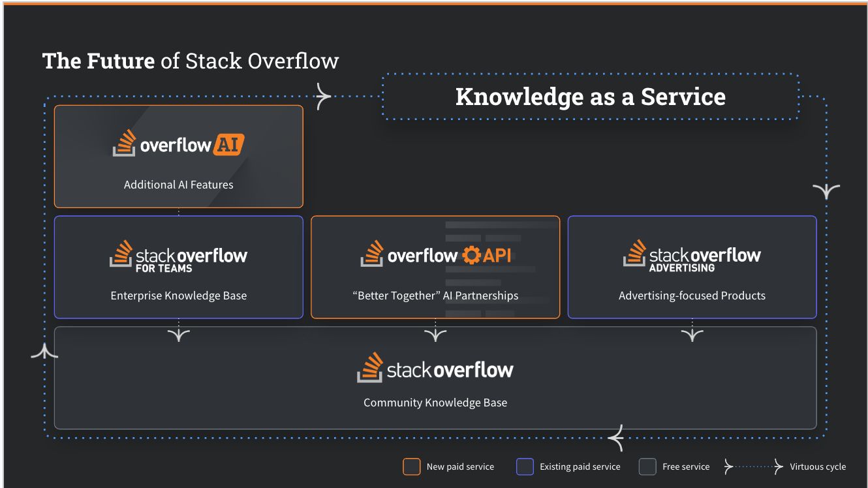Click the left-pointing arrowhead on bottom dotted line

[x=616, y=437]
